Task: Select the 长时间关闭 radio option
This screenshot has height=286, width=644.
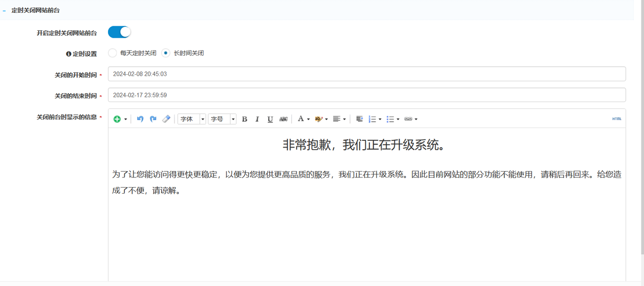Action: (x=166, y=53)
